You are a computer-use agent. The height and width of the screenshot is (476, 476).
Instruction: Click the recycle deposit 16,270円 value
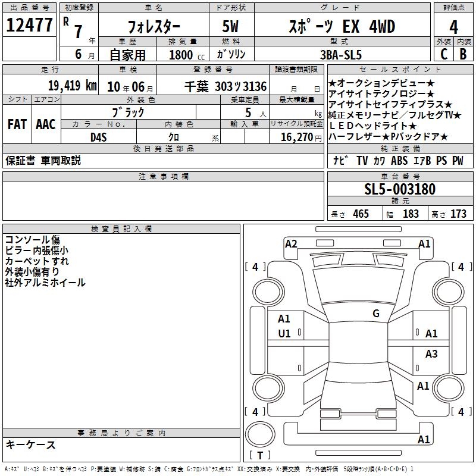tap(301, 137)
